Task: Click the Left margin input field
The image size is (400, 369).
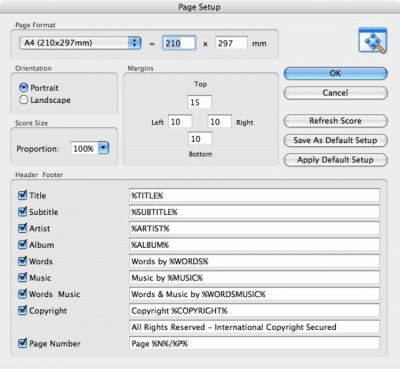Action: point(180,122)
